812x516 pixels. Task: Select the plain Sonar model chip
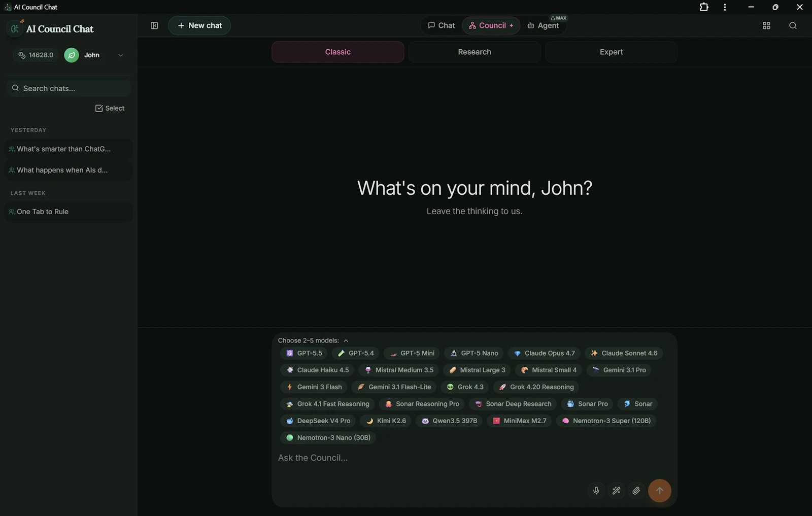[637, 404]
